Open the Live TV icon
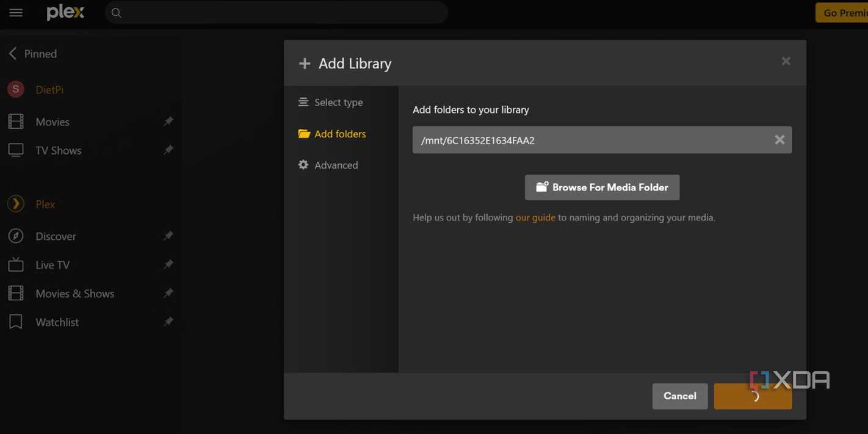The image size is (868, 434). coord(16,264)
